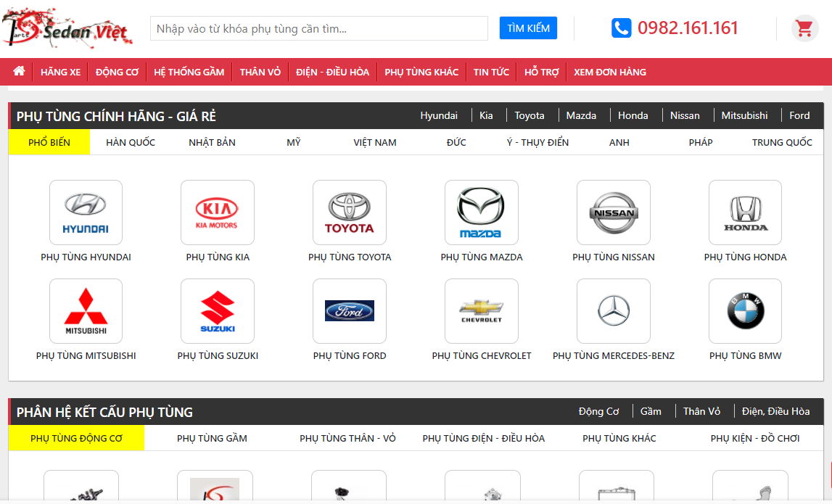Click the TÌM KIẾM search button
Viewport: 832px width, 504px height.
(528, 28)
